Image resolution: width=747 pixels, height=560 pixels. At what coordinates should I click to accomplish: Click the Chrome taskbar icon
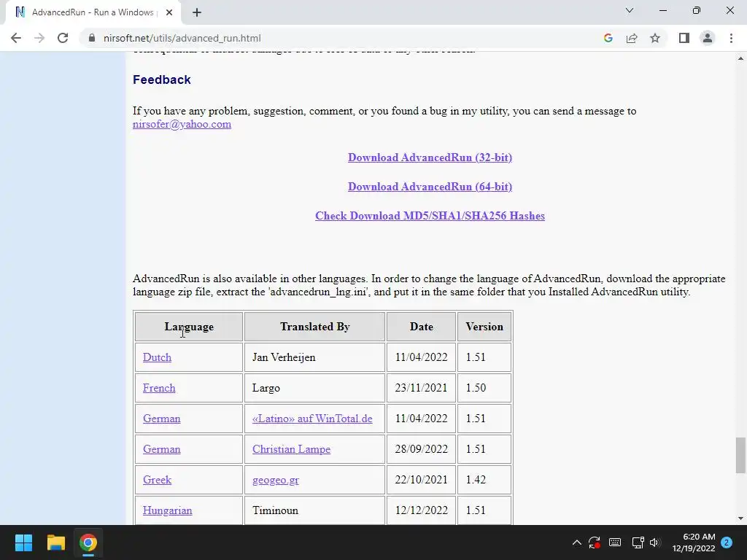click(88, 542)
